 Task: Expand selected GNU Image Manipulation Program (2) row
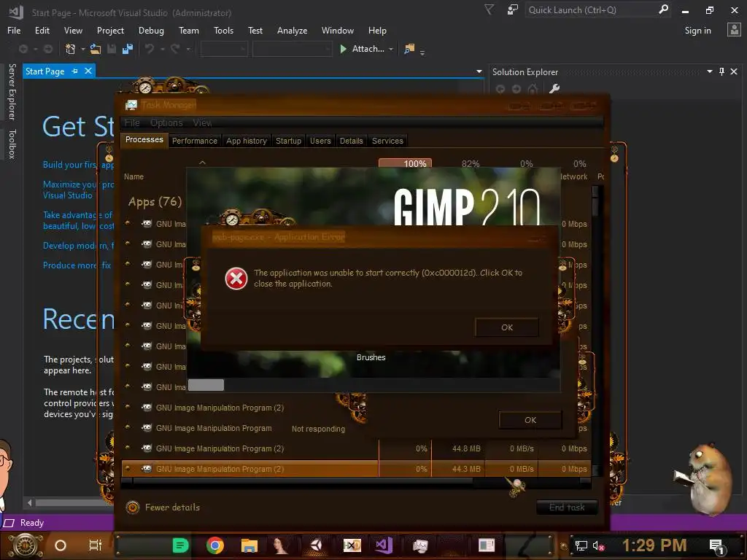[x=128, y=468]
